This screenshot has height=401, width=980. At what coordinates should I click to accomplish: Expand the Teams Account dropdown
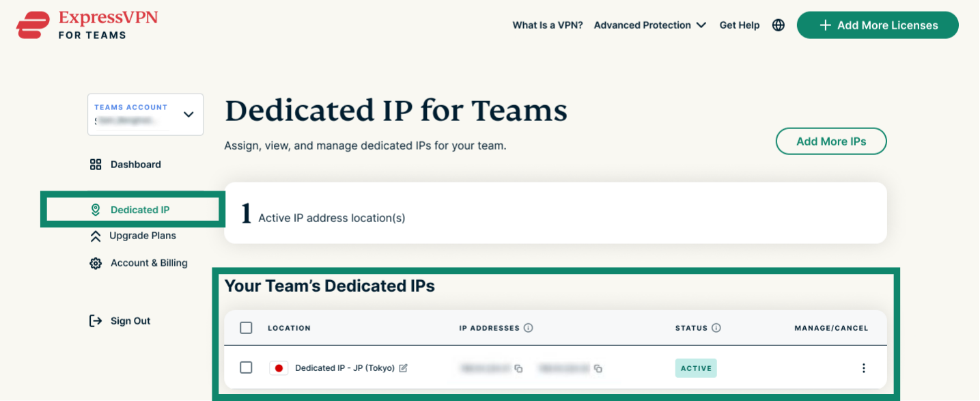[x=145, y=114]
